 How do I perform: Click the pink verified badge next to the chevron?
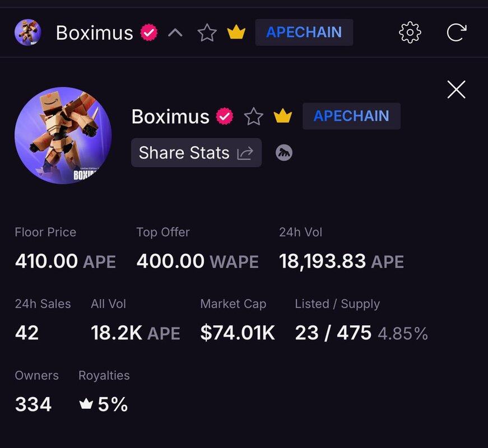[148, 33]
